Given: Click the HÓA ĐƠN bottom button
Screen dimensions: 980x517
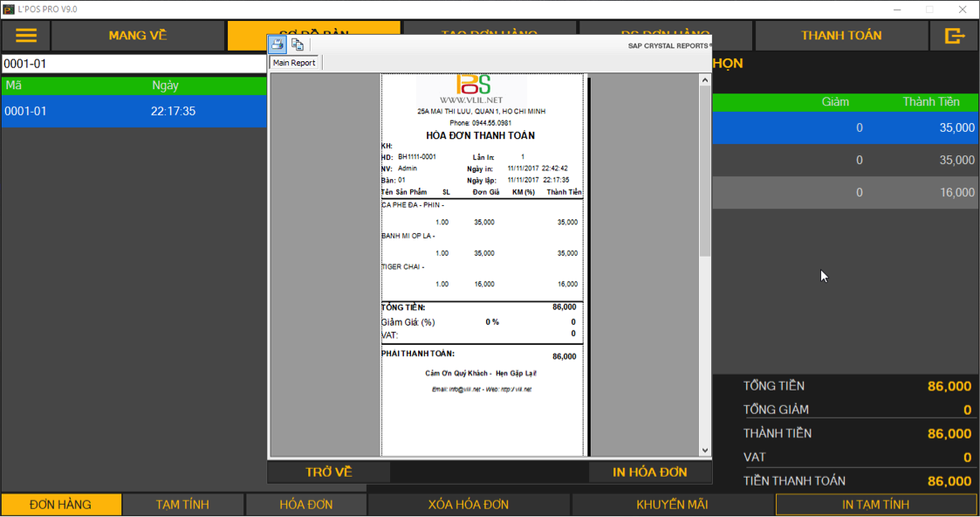Looking at the screenshot, I should [x=306, y=504].
